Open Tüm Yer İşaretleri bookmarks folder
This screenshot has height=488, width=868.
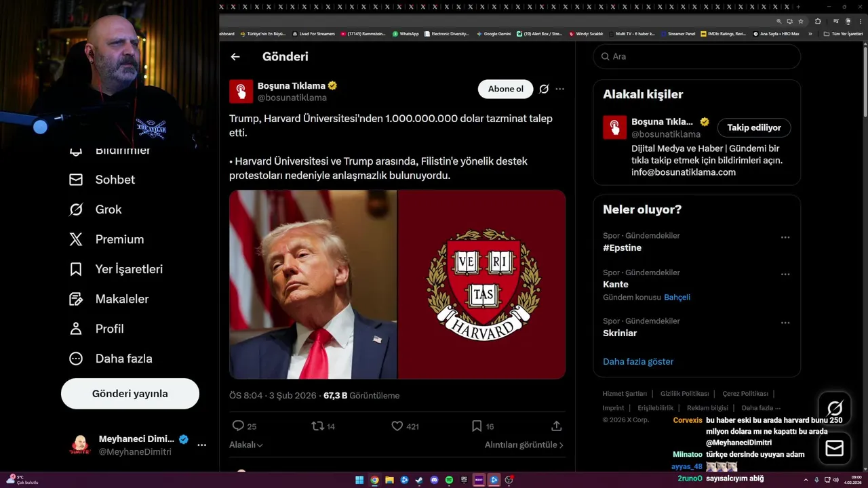point(843,33)
